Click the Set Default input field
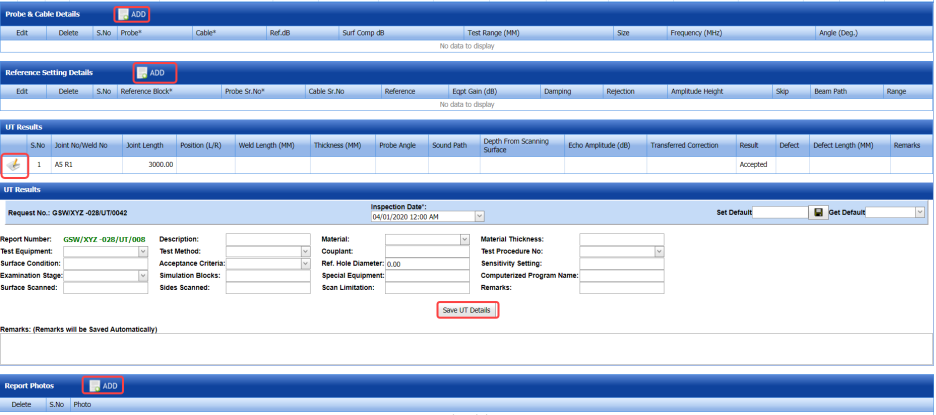This screenshot has width=936, height=415. point(779,213)
